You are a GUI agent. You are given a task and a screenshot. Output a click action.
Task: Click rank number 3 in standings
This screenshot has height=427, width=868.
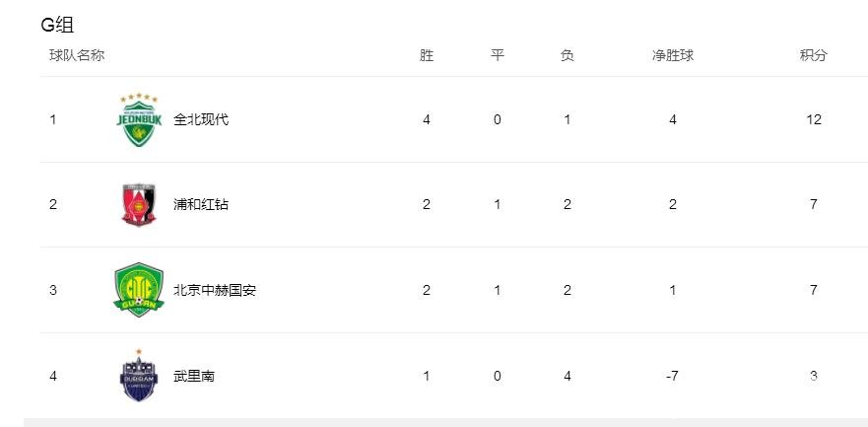coord(53,290)
